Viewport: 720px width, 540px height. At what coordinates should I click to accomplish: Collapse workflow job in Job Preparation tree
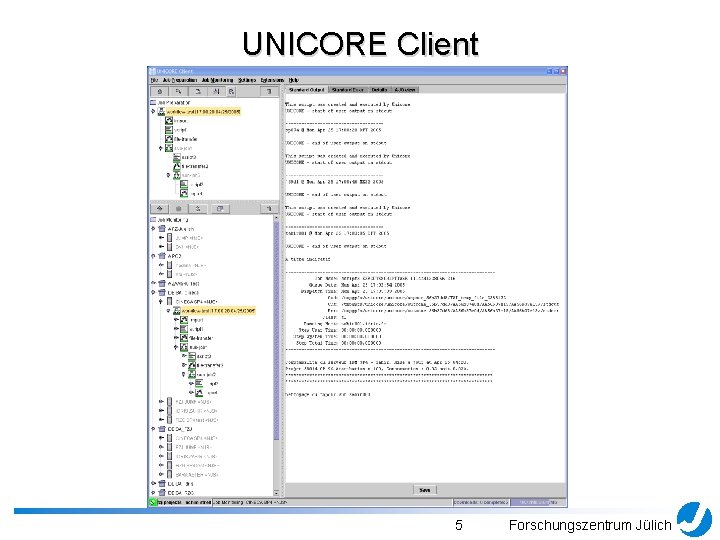(153, 112)
